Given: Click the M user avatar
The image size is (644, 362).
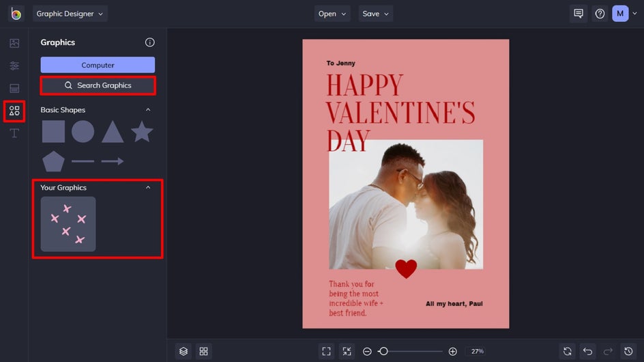Looking at the screenshot, I should point(620,14).
